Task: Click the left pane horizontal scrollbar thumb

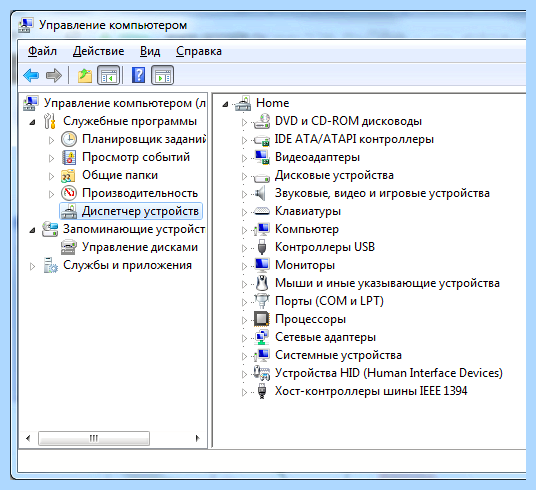Action: (94, 438)
